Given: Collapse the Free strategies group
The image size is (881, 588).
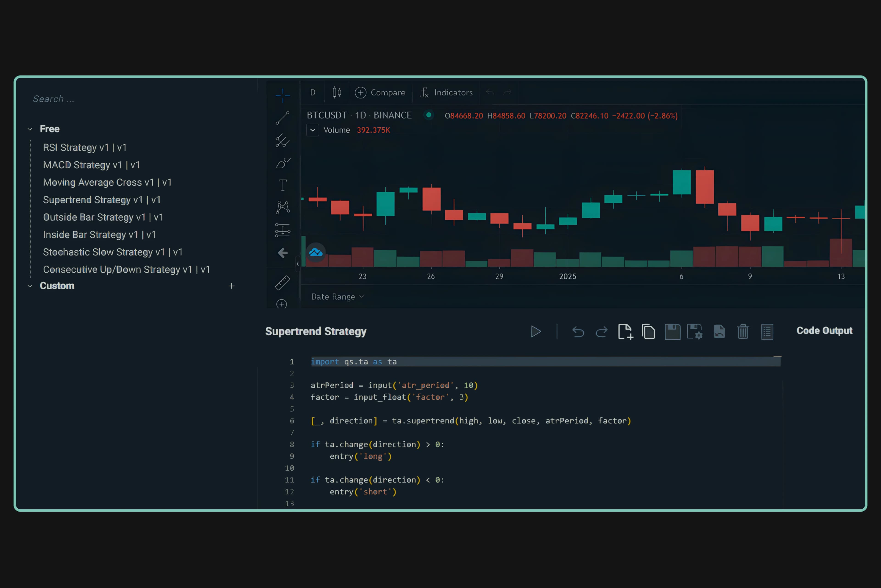Looking at the screenshot, I should pos(30,129).
